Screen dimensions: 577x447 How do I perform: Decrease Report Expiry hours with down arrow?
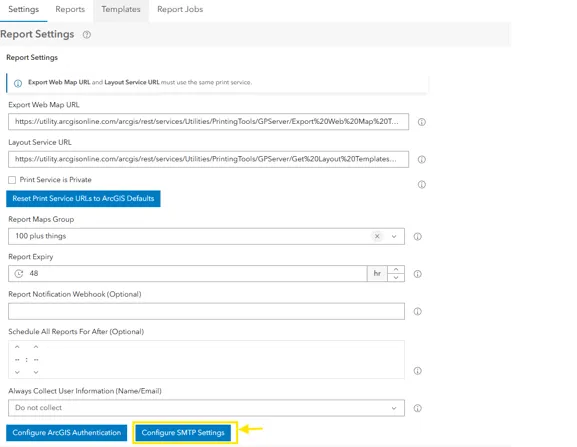(396, 277)
